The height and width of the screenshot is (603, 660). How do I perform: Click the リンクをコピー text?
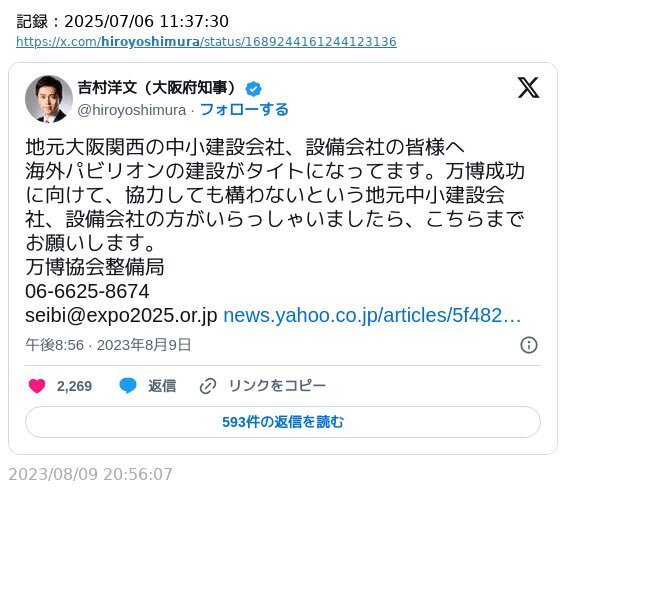(x=277, y=386)
